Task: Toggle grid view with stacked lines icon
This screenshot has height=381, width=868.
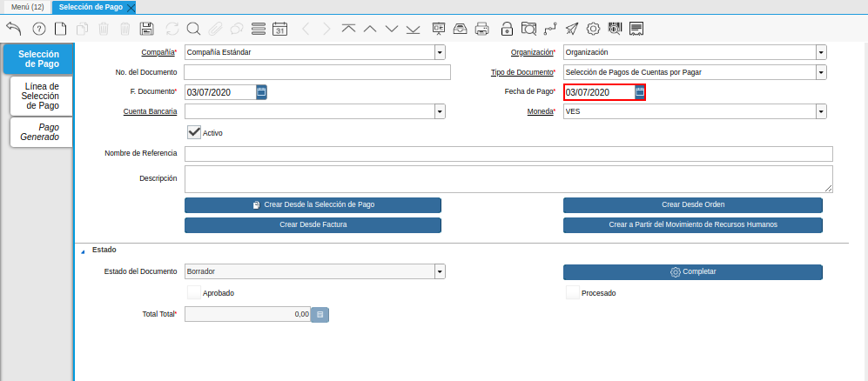Action: pos(258,28)
